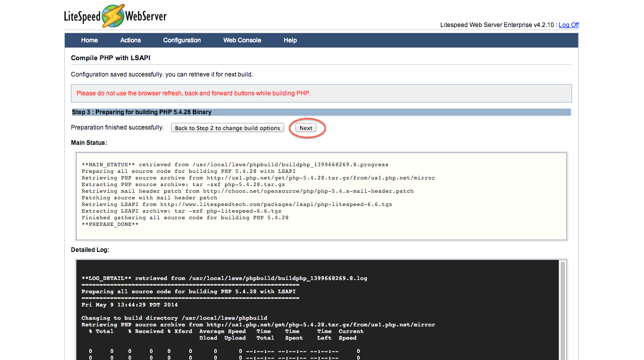Click the red browser refresh warning text

[193, 93]
